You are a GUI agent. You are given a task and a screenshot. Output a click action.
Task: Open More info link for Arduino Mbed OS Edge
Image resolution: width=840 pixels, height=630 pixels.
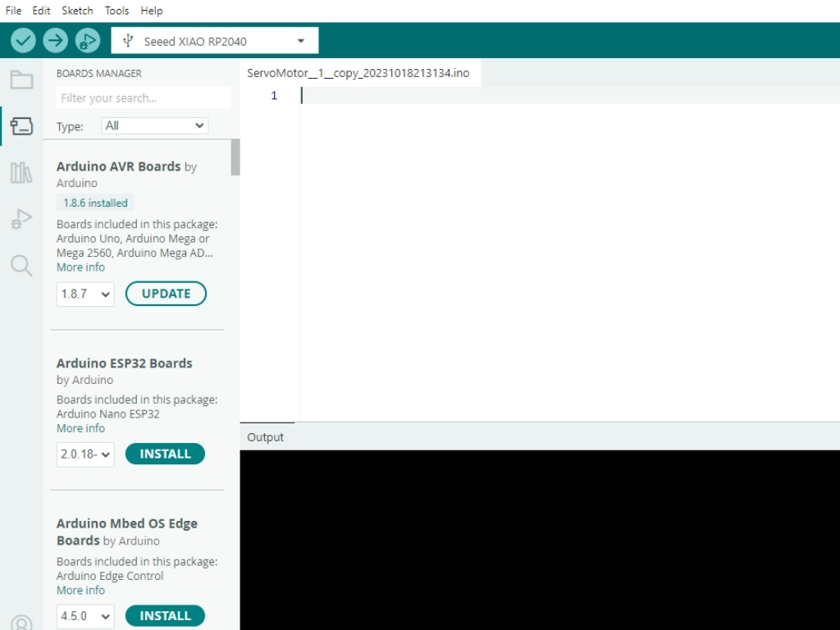[80, 591]
